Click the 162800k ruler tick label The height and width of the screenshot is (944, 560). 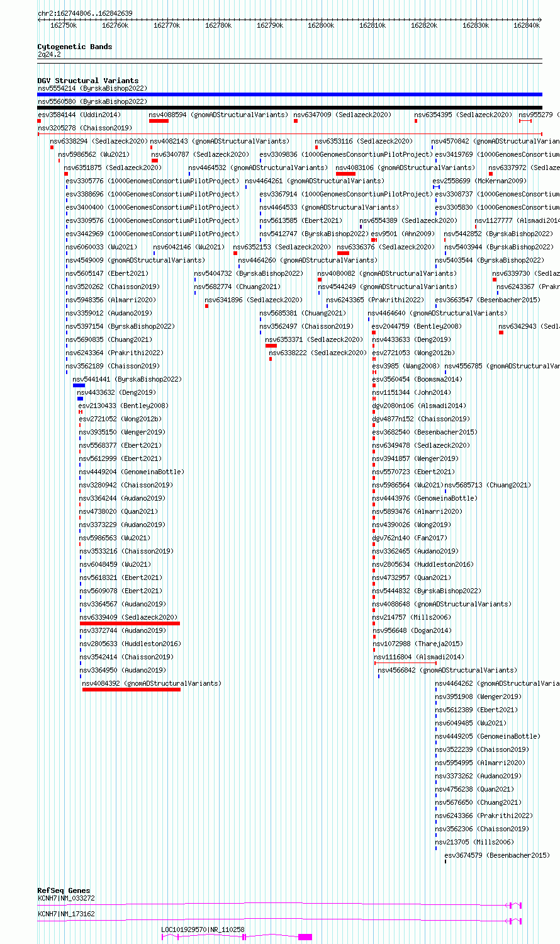(321, 25)
